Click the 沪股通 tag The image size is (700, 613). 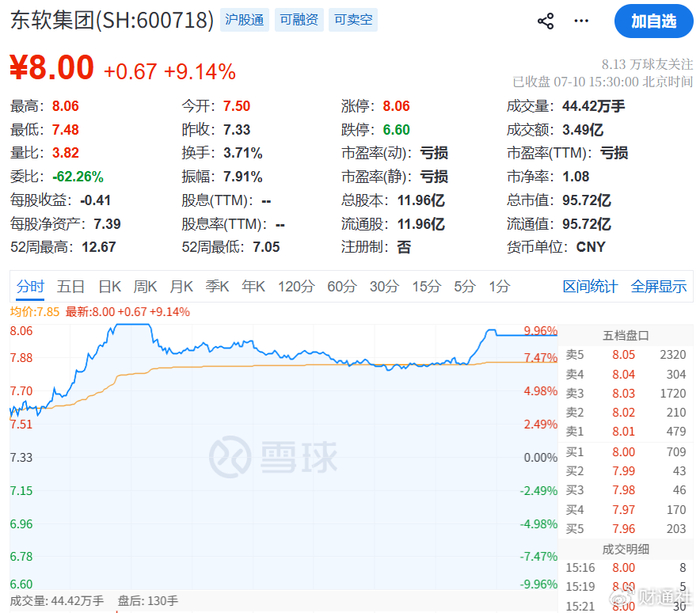pyautogui.click(x=244, y=20)
